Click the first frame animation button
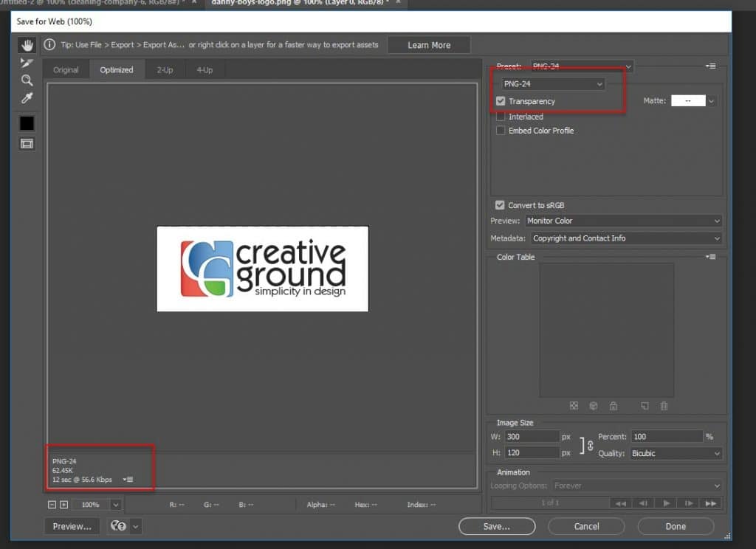This screenshot has height=549, width=756. (620, 503)
